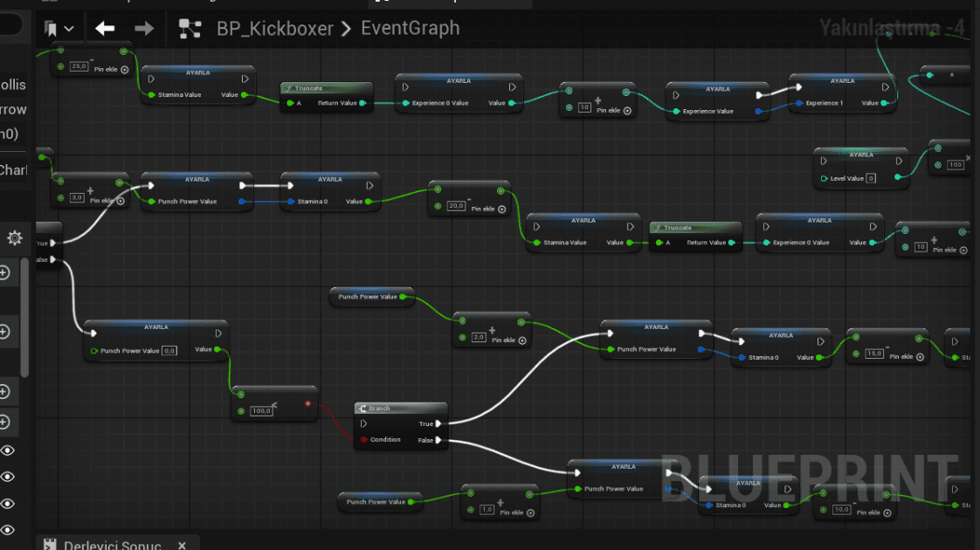
Task: Click Pin ekle on the 15,0 node
Action: point(907,357)
